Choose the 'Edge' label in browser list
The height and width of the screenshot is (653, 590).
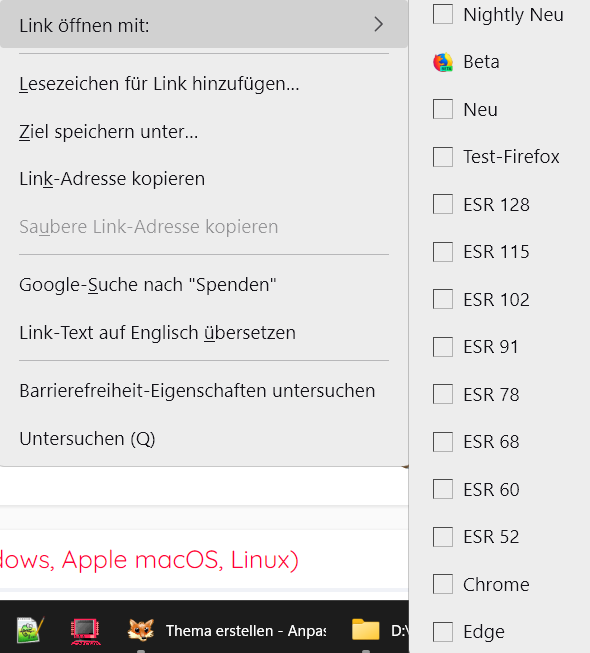484,632
